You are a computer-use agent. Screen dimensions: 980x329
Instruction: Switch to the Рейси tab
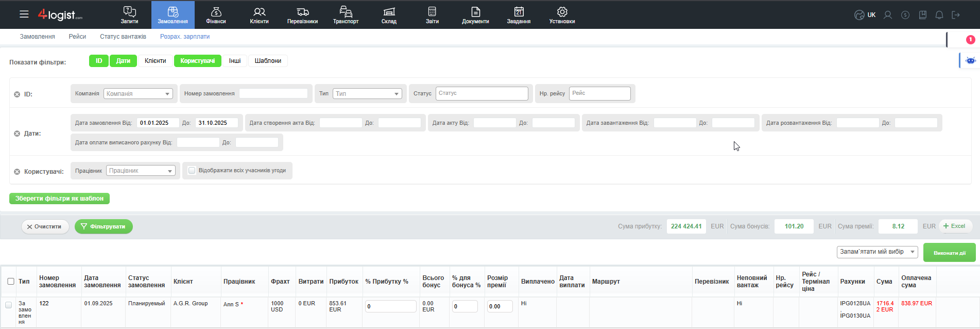click(x=77, y=37)
